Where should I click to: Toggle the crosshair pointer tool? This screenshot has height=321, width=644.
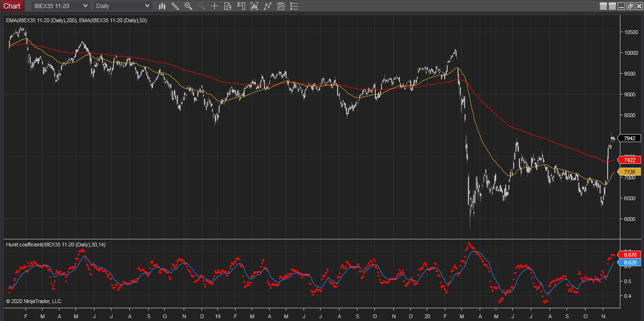(x=215, y=6)
